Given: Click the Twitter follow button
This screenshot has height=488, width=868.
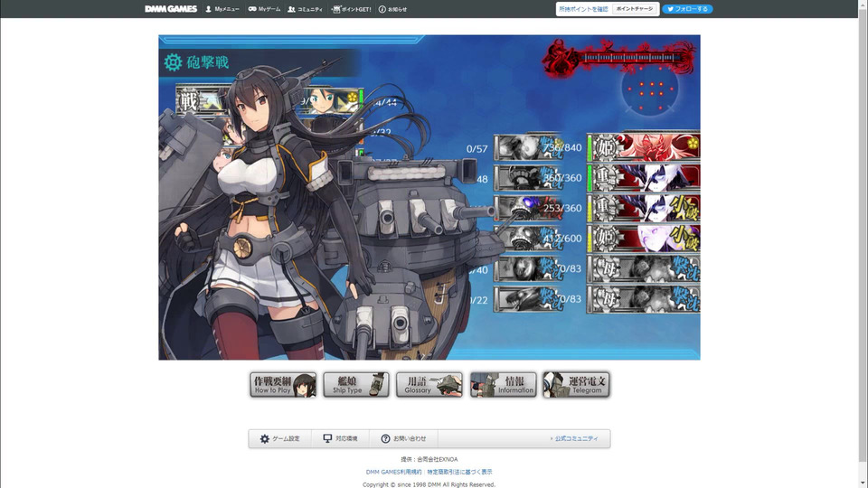Looking at the screenshot, I should [687, 9].
